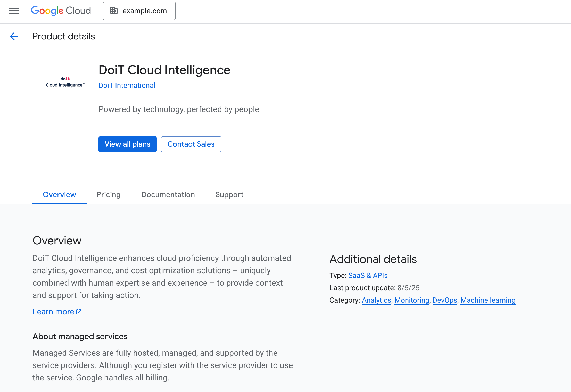Click the Contact Sales button
The width and height of the screenshot is (571, 392).
pos(191,144)
